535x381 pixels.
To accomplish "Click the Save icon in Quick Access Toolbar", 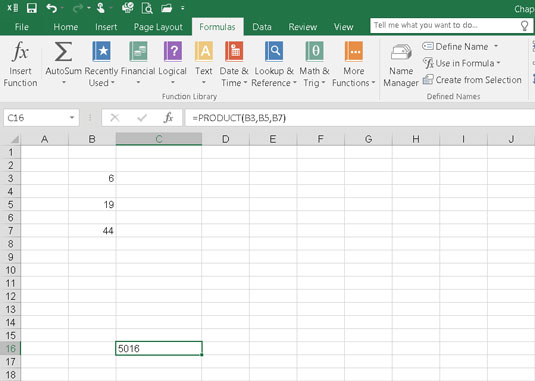I will [32, 8].
